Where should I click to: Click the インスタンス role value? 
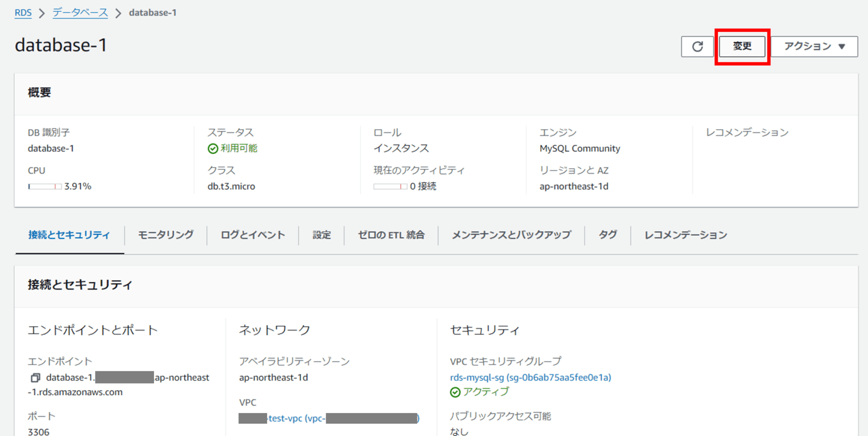pyautogui.click(x=401, y=149)
